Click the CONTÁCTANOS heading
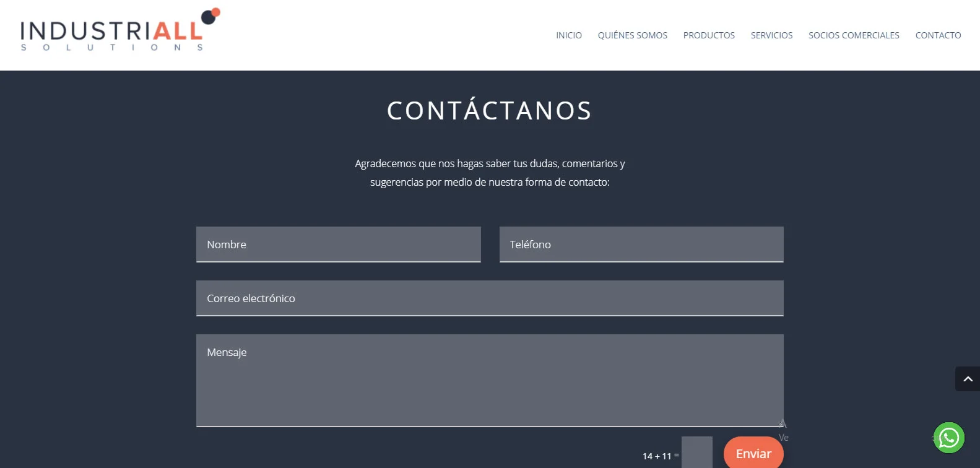 pos(489,111)
